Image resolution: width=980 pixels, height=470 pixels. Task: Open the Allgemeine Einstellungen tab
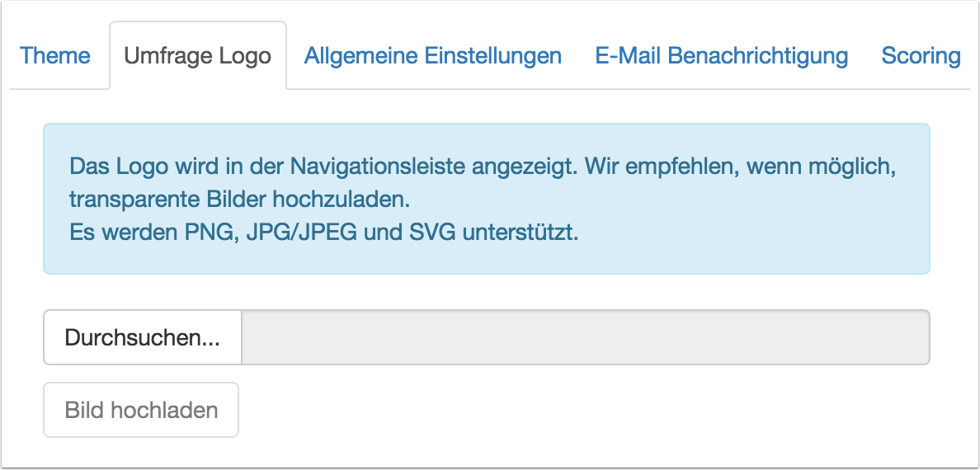click(x=433, y=56)
